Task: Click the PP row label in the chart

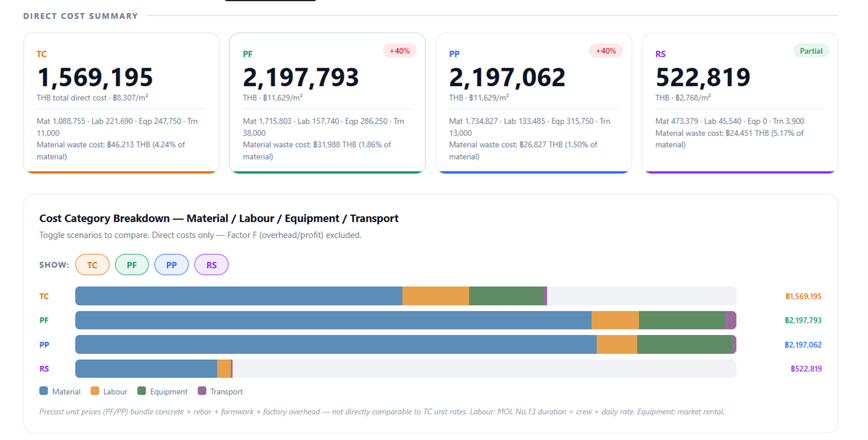Action: pos(44,344)
